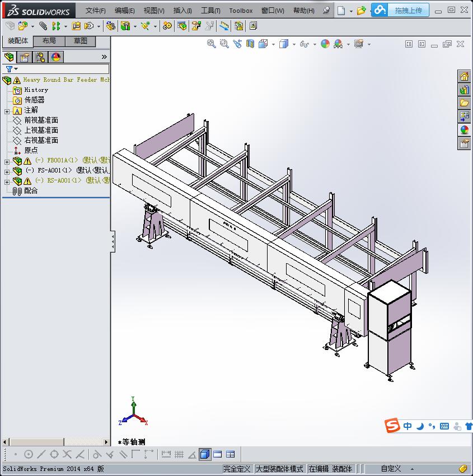Expand the FS-A001<1> subassembly node
The height and width of the screenshot is (476, 473).
pyautogui.click(x=7, y=172)
